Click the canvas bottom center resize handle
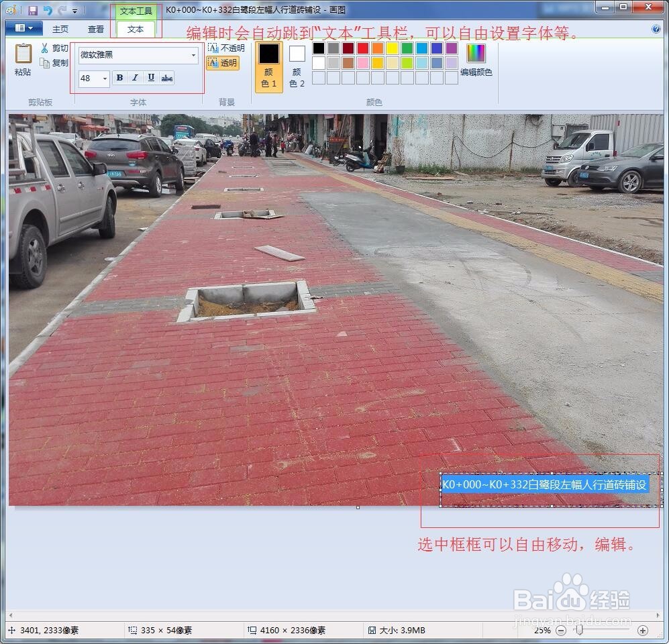669x644 pixels. pyautogui.click(x=358, y=508)
